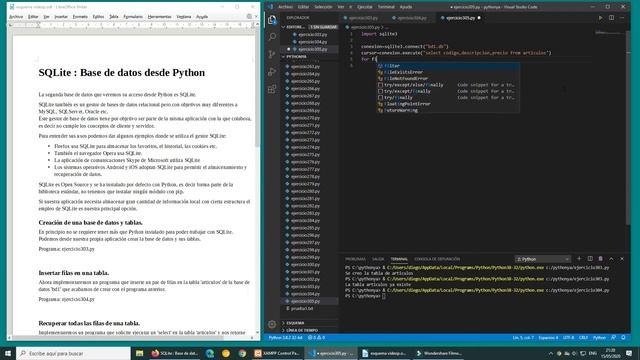
Task: Open the Tabla menu in LibreOffice Writer
Action: 113,17
